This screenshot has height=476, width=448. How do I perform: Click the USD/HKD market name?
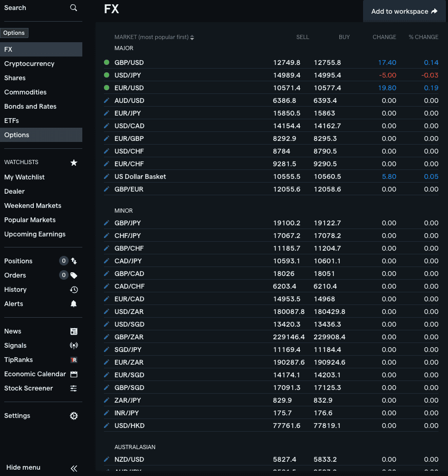click(x=129, y=426)
